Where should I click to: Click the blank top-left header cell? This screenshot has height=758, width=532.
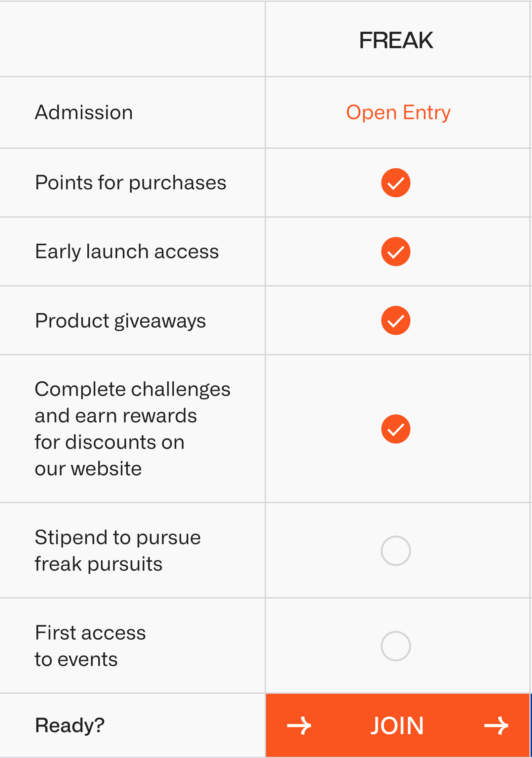coord(132,39)
